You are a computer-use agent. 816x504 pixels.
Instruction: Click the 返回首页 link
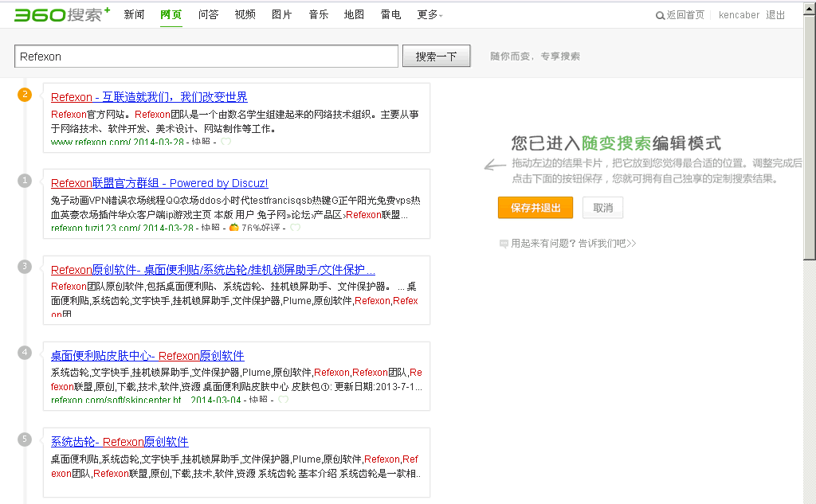pyautogui.click(x=685, y=15)
